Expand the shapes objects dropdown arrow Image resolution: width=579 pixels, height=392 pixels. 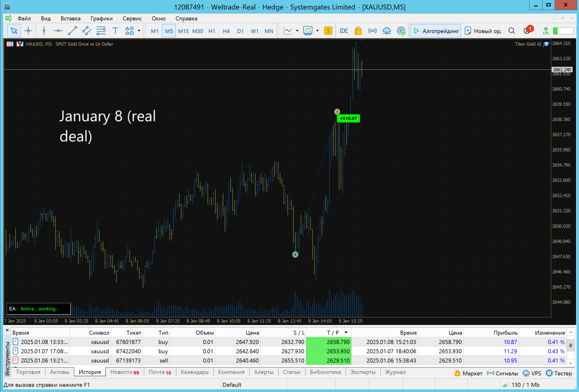pos(139,31)
